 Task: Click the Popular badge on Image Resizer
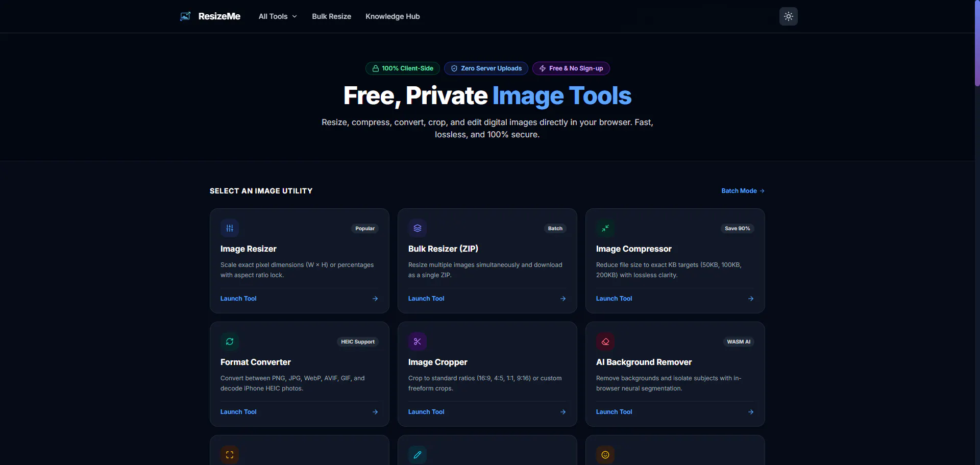(x=365, y=229)
